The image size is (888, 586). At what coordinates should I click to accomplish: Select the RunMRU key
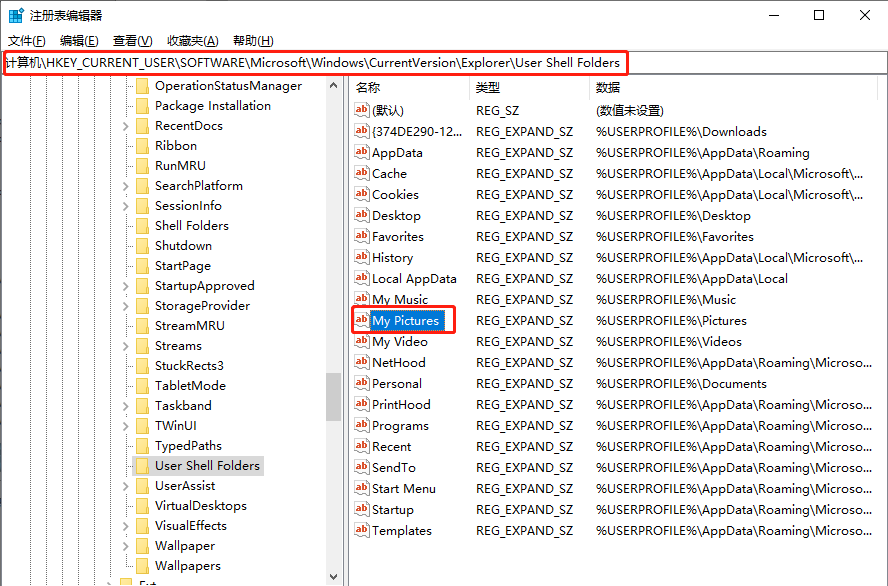click(180, 166)
